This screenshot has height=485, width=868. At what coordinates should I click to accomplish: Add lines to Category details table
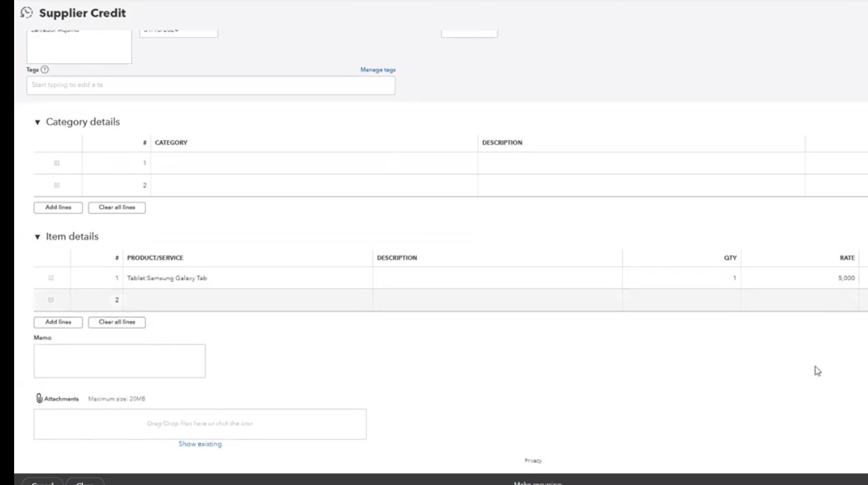[58, 207]
